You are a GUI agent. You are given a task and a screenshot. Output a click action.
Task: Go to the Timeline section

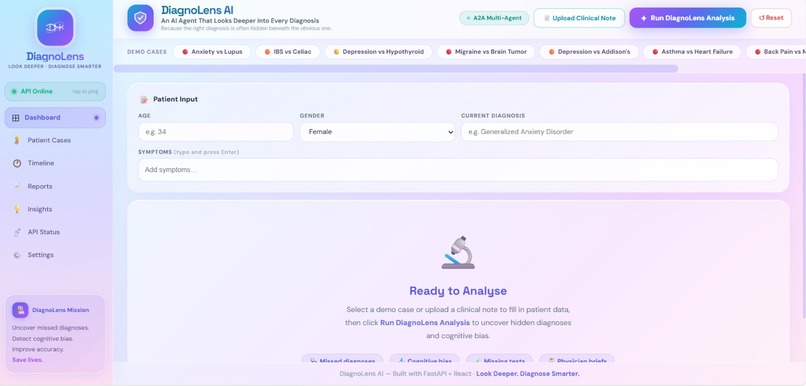click(55, 163)
